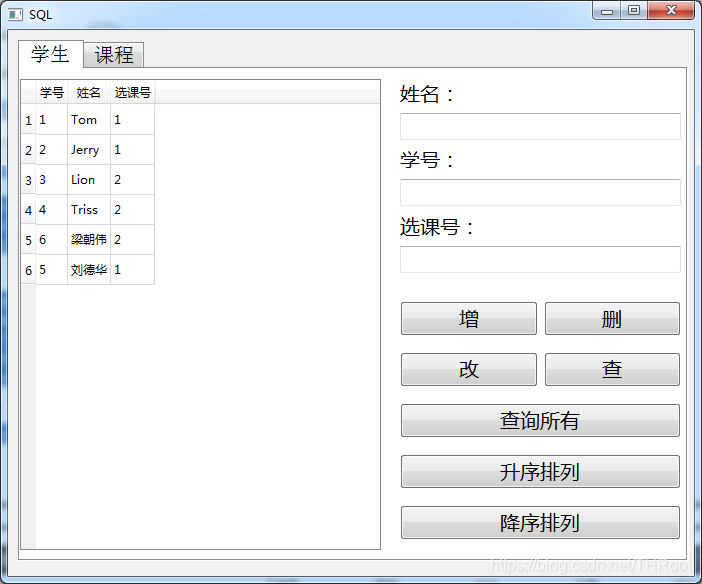Focus the 学号 input field
Screen dimensions: 702x584
pos(540,193)
